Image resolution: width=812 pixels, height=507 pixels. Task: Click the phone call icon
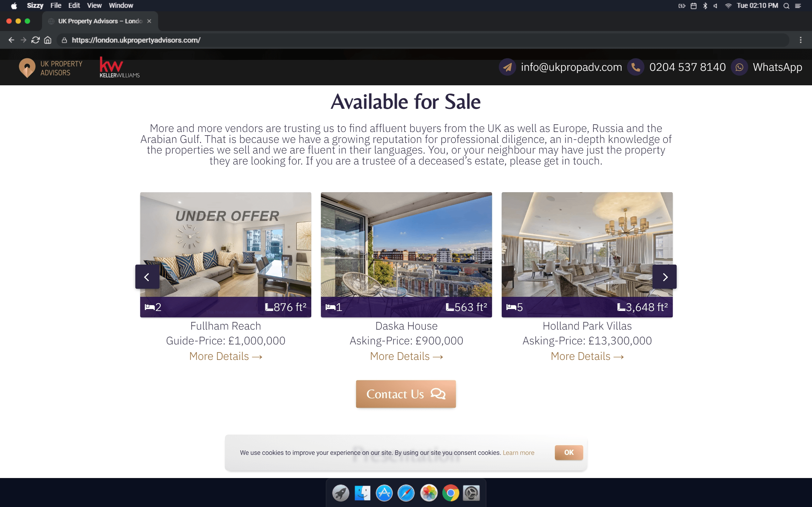click(635, 67)
